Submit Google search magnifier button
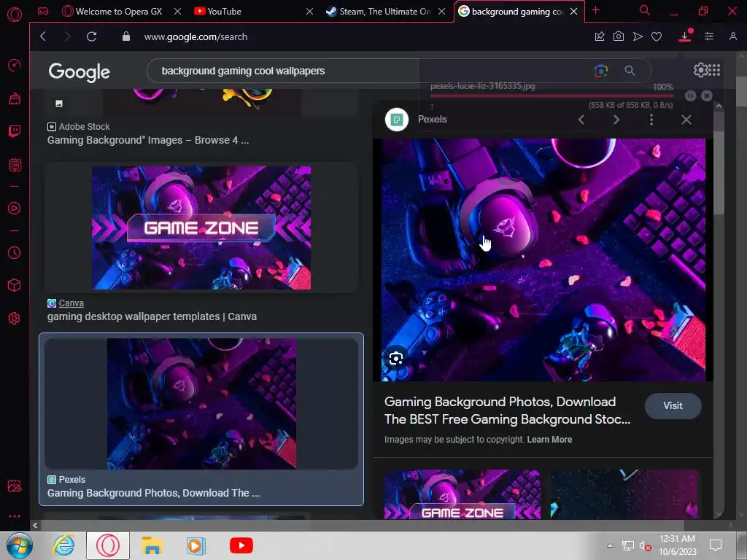Viewport: 747px width, 560px height. pyautogui.click(x=630, y=71)
